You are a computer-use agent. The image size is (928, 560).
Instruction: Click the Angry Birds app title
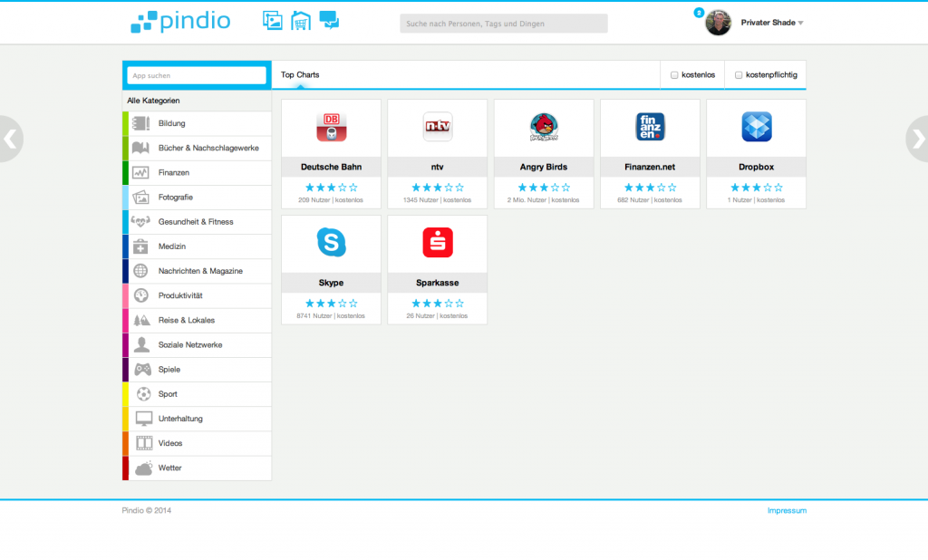point(544,167)
